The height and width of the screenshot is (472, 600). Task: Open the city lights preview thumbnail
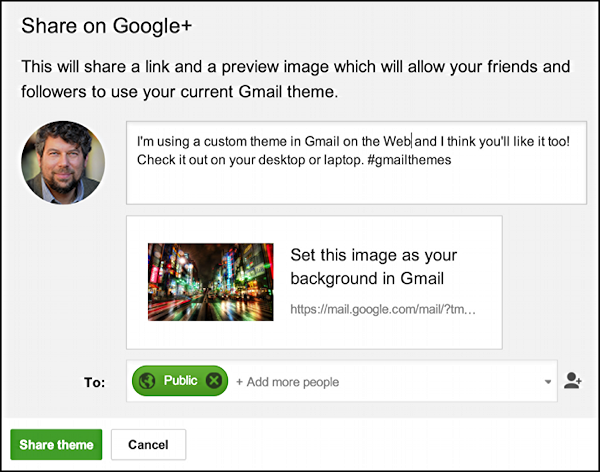coord(211,282)
